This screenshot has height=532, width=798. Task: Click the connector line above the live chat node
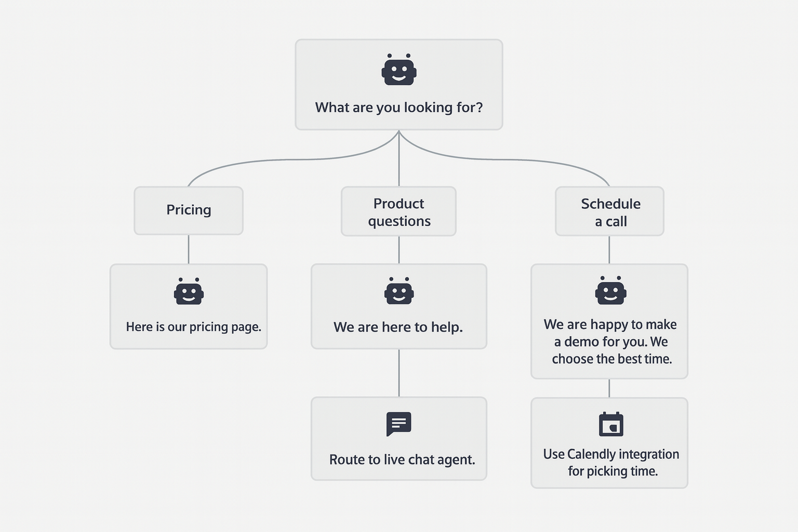coord(399,373)
